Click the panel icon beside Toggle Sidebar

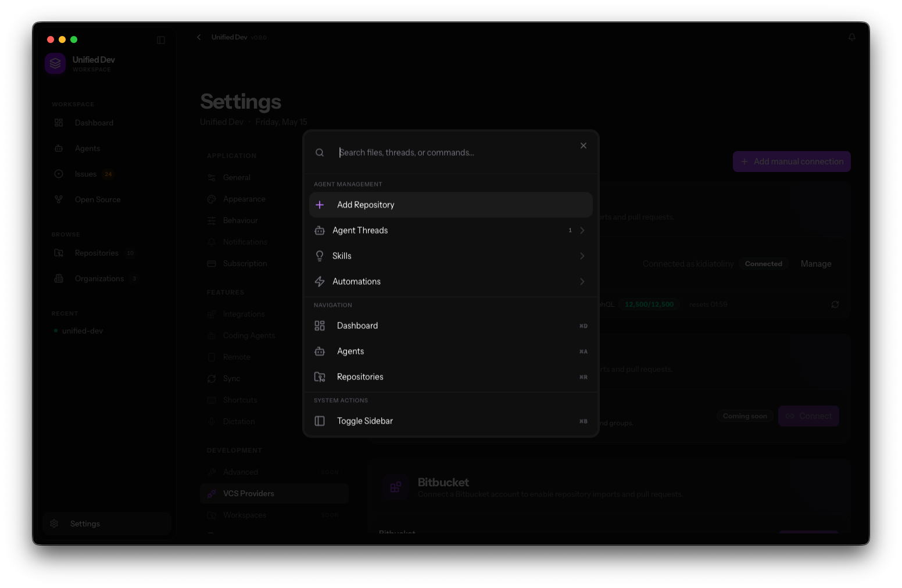(320, 421)
